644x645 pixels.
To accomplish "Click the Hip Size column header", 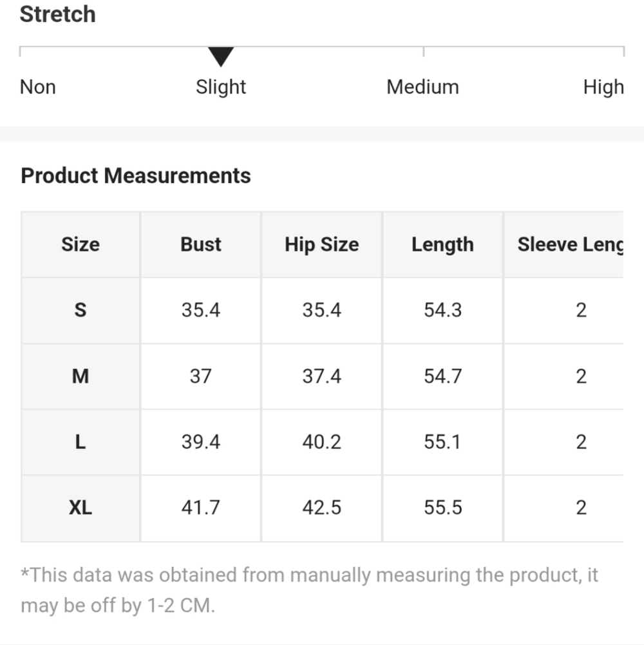I will coord(321,245).
